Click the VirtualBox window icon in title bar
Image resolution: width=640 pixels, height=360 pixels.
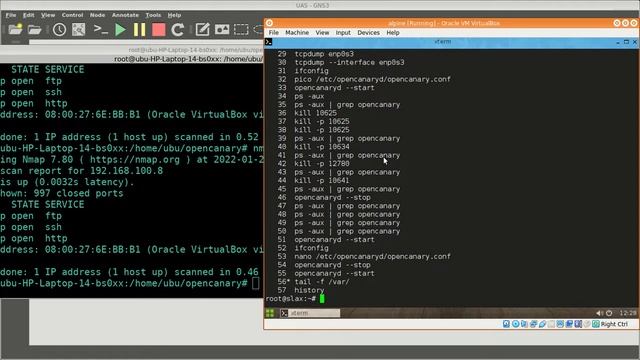coord(269,23)
